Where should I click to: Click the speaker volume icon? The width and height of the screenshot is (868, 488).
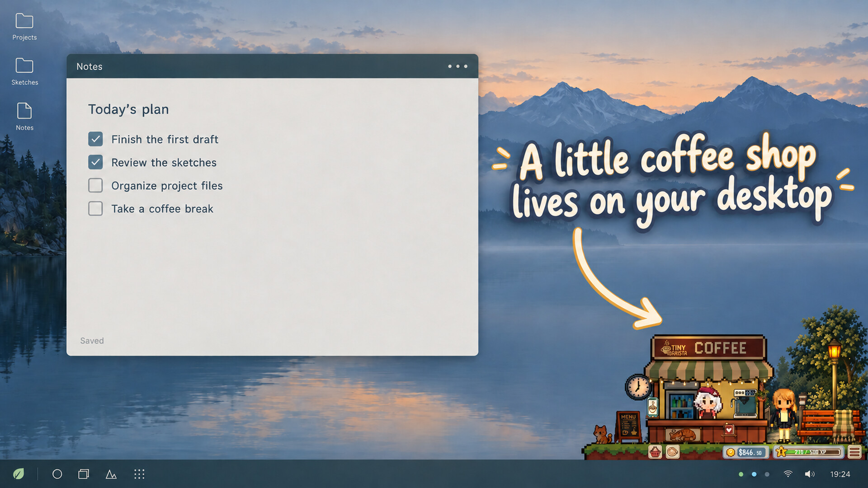coord(809,474)
